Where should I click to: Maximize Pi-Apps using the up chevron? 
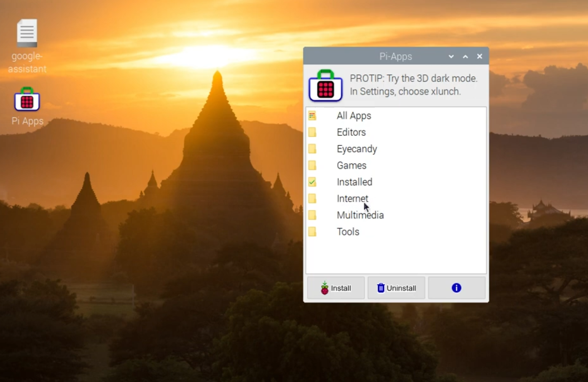[x=465, y=56]
